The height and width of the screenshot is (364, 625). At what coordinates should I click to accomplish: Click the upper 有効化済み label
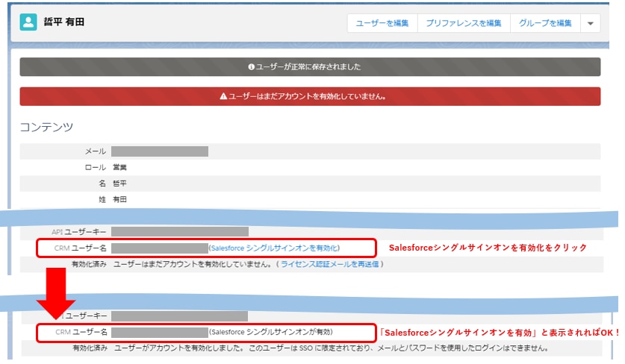pos(89,264)
